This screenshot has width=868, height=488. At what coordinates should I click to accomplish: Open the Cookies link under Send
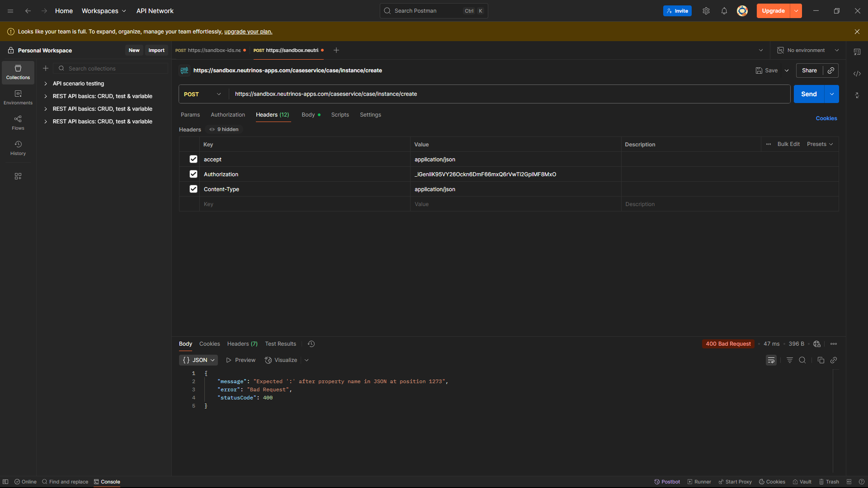tap(826, 118)
